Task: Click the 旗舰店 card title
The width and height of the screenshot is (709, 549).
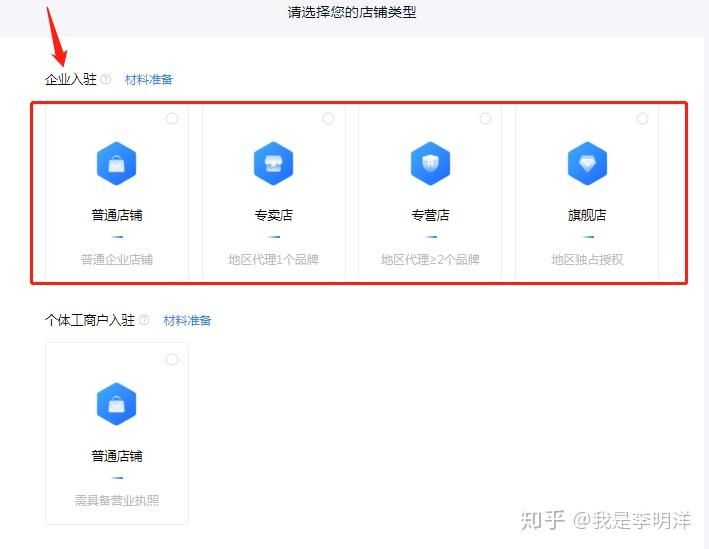Action: click(587, 215)
